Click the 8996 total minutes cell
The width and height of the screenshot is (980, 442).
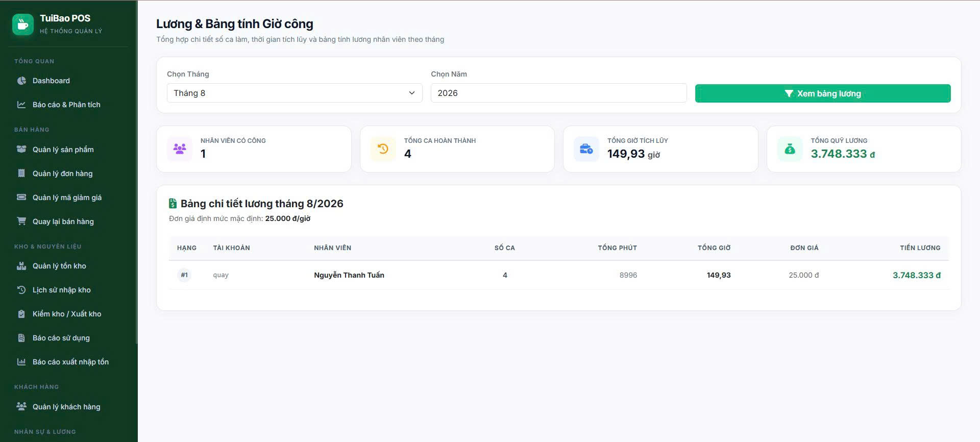[x=628, y=275]
